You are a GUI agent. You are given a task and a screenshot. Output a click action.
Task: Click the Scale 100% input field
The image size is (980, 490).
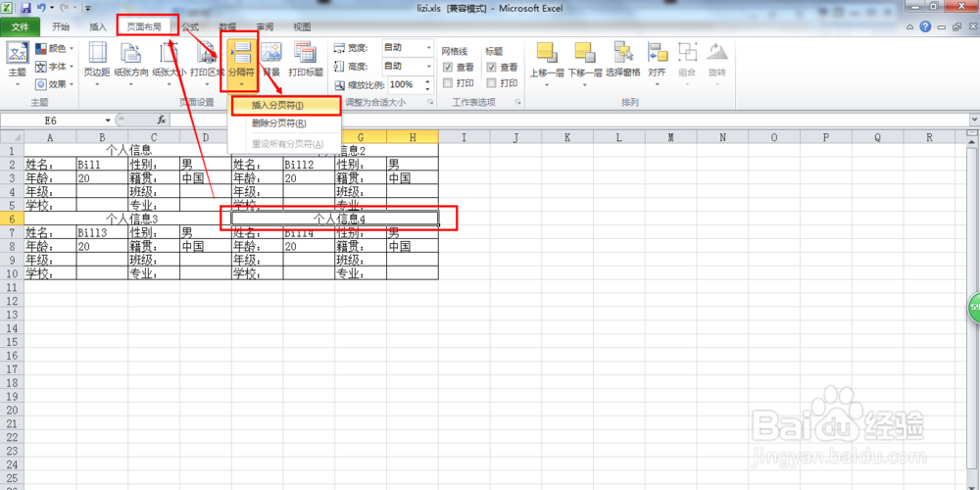point(405,84)
